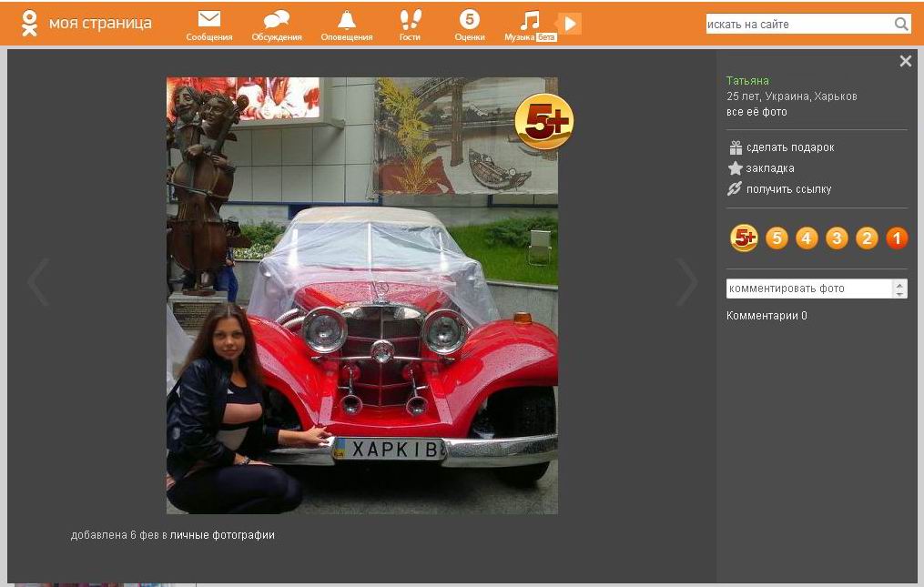Rate the photo with 3

837,238
